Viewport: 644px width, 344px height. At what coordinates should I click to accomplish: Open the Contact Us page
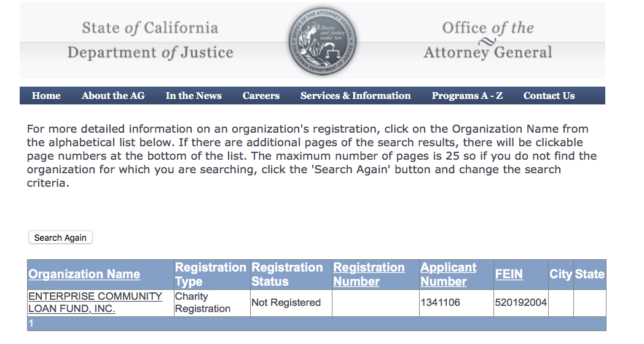(549, 96)
